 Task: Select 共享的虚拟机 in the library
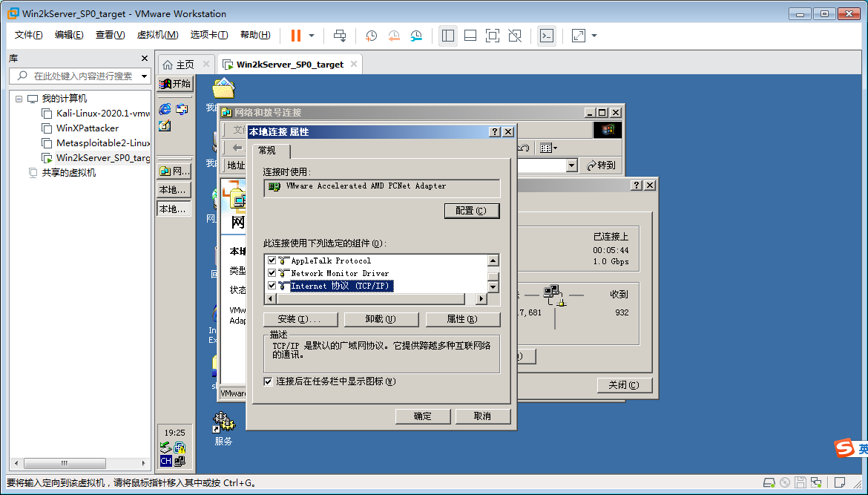(x=69, y=173)
